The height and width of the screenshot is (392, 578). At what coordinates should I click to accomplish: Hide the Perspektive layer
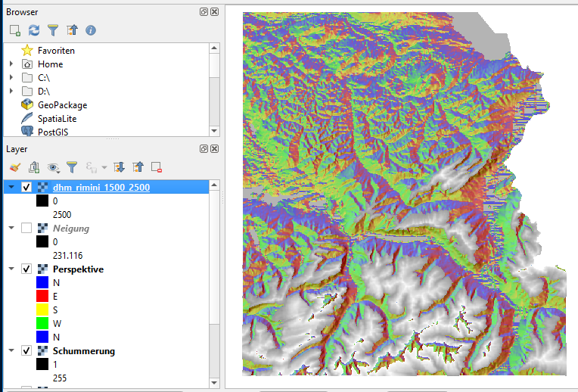pyautogui.click(x=27, y=269)
